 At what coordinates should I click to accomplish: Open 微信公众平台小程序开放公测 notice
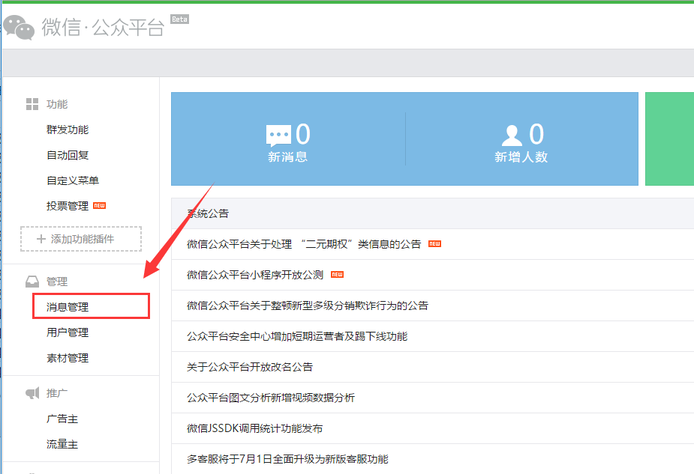[255, 275]
